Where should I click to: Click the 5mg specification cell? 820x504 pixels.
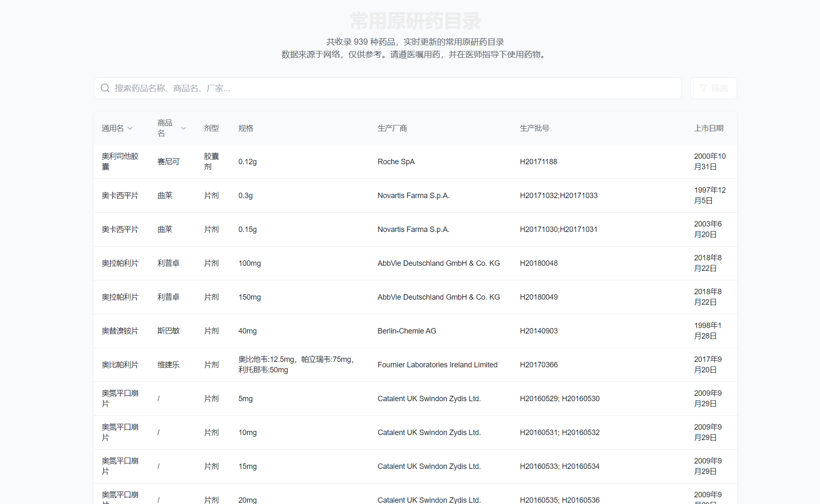(x=245, y=399)
